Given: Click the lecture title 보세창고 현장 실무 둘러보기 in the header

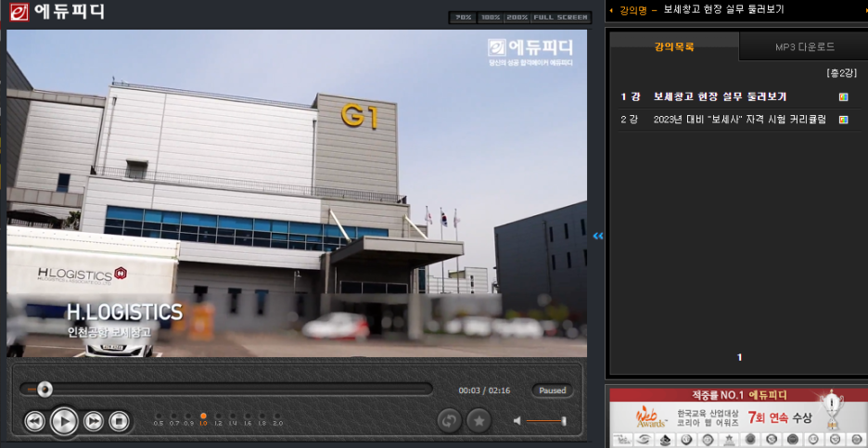Looking at the screenshot, I should tap(723, 10).
